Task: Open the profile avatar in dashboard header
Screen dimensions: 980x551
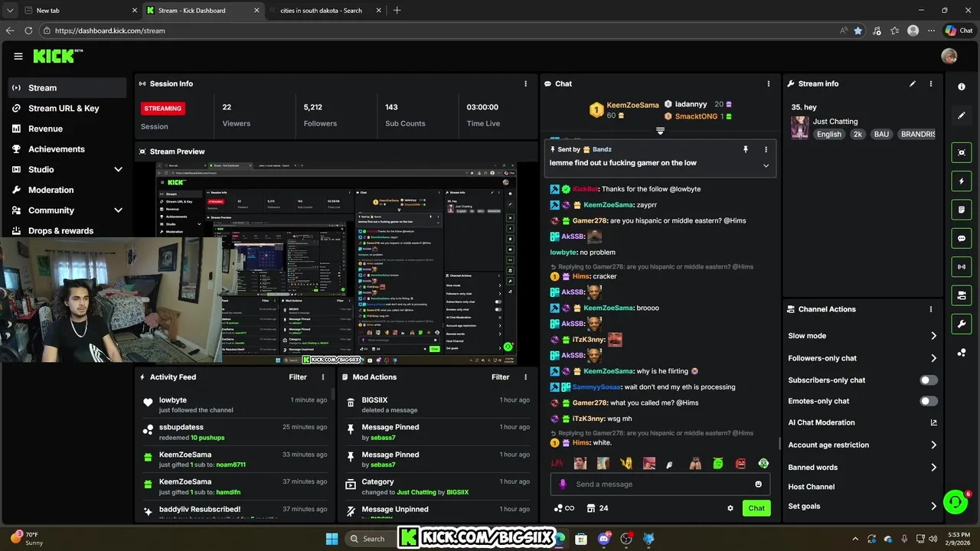Action: tap(949, 56)
